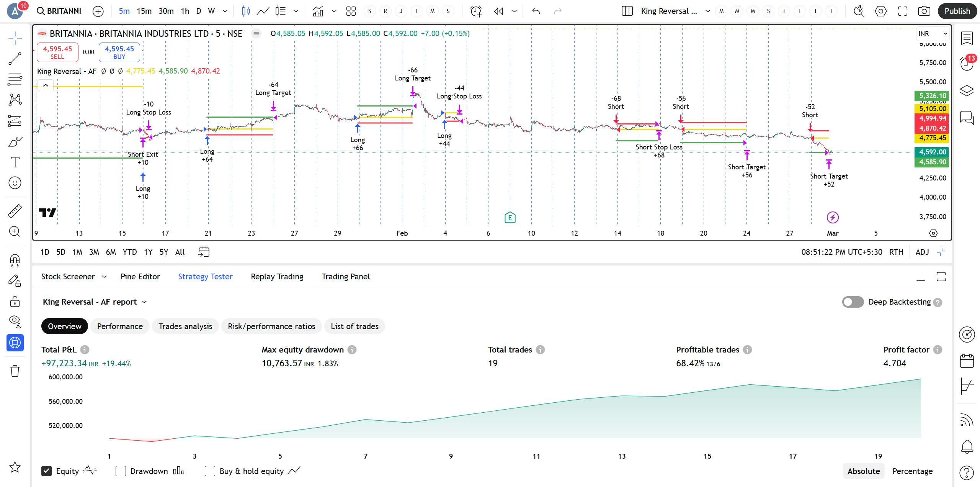Toggle stay in drawing mode
Viewport: 980px width, 487px height.
15,281
